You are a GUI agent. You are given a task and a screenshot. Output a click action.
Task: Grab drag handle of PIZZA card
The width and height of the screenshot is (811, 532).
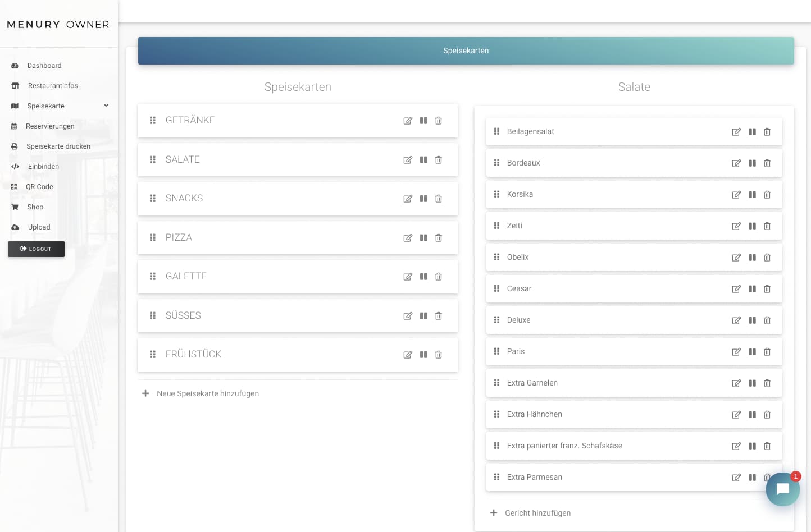tap(153, 238)
